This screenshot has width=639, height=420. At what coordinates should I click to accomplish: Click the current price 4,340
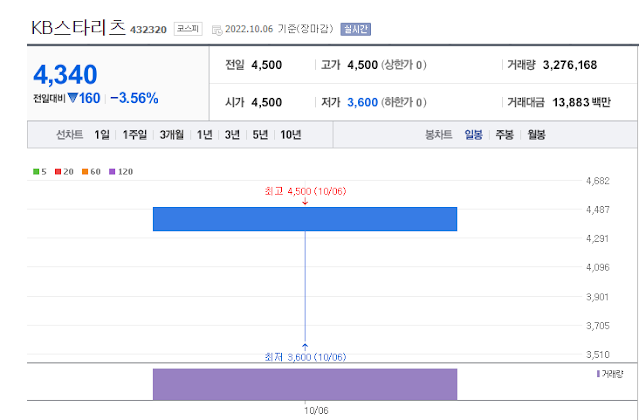point(65,75)
